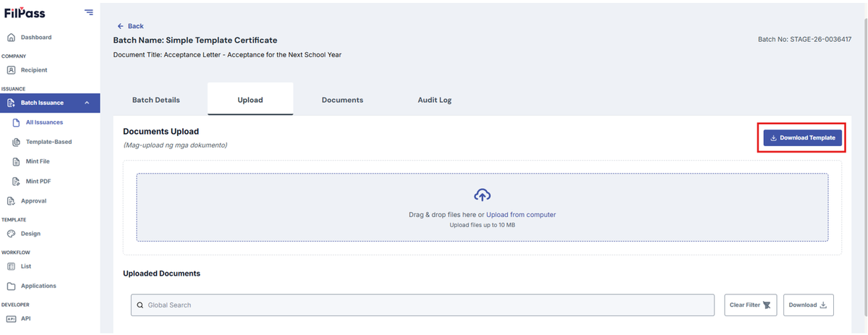Open the Audit Log tab
The width and height of the screenshot is (868, 335).
(x=434, y=100)
